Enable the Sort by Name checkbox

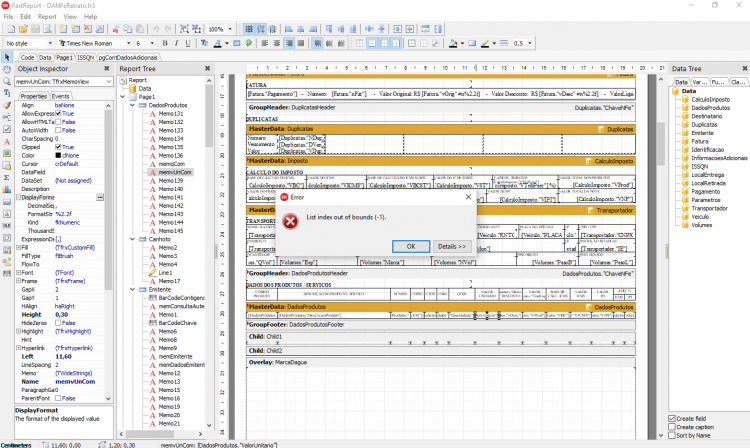tap(672, 436)
